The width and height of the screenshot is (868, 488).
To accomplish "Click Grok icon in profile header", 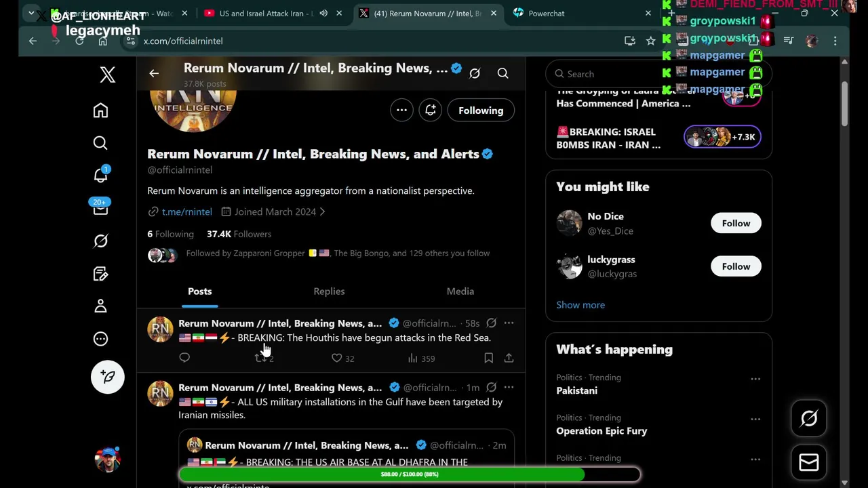I will tap(475, 73).
